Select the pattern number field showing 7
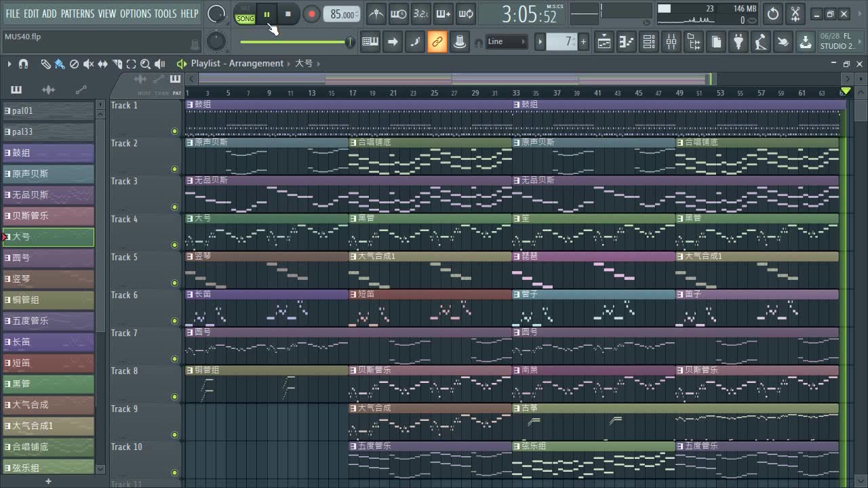The image size is (868, 488). point(562,42)
